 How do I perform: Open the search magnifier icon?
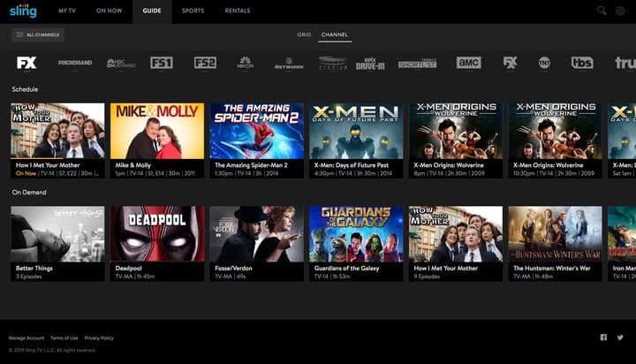(602, 11)
